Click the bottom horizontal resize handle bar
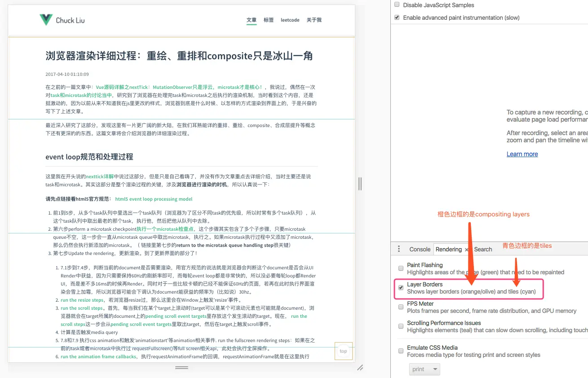 click(181, 368)
